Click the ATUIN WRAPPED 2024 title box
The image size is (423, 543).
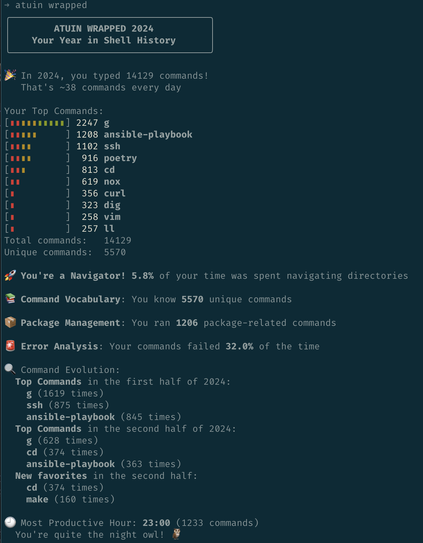tap(110, 35)
